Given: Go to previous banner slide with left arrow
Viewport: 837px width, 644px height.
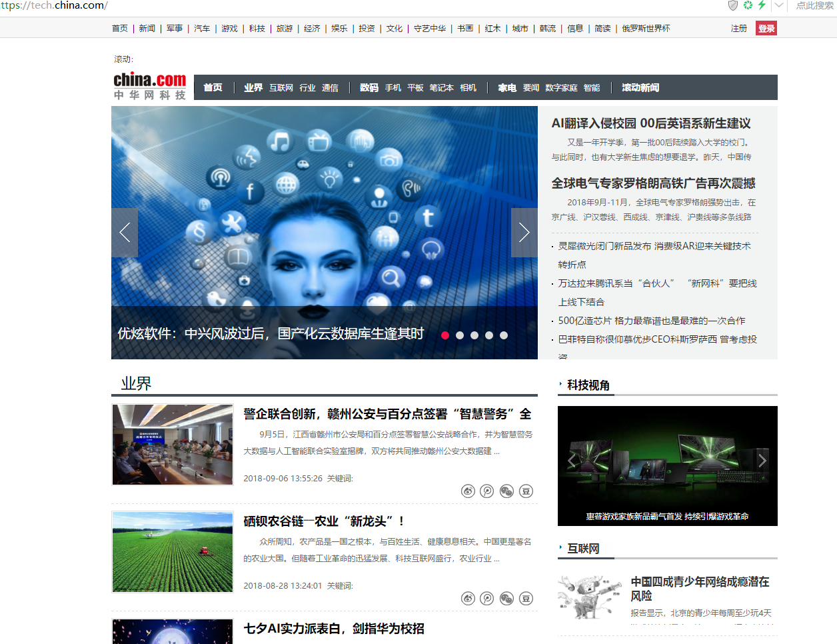Looking at the screenshot, I should tap(125, 233).
